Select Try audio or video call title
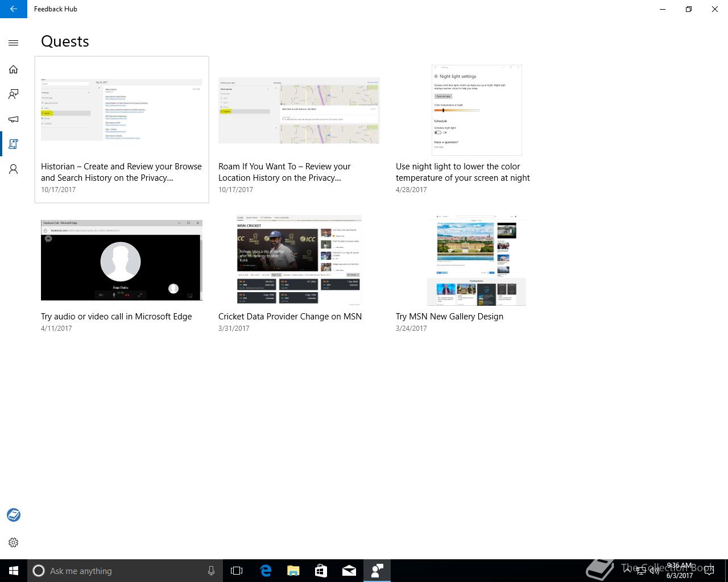Viewport: 728px width, 582px height. click(x=116, y=316)
